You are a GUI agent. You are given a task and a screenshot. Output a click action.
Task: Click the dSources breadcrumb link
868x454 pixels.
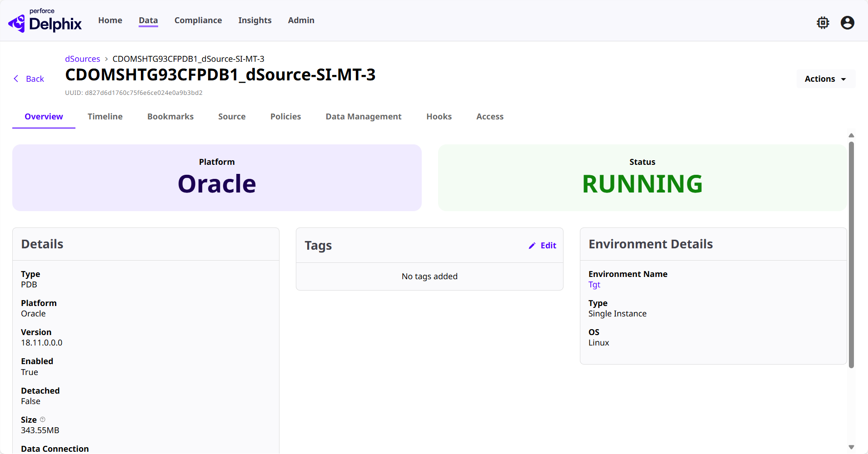click(x=82, y=59)
